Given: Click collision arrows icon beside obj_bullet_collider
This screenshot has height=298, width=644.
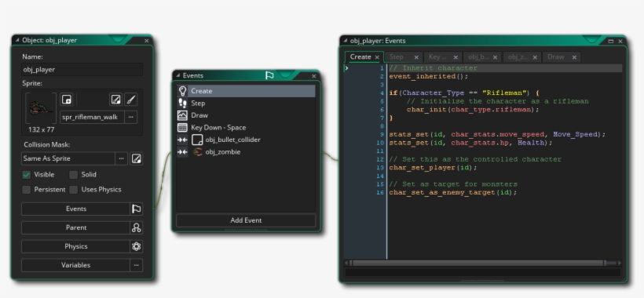Looking at the screenshot, I should tap(182, 140).
